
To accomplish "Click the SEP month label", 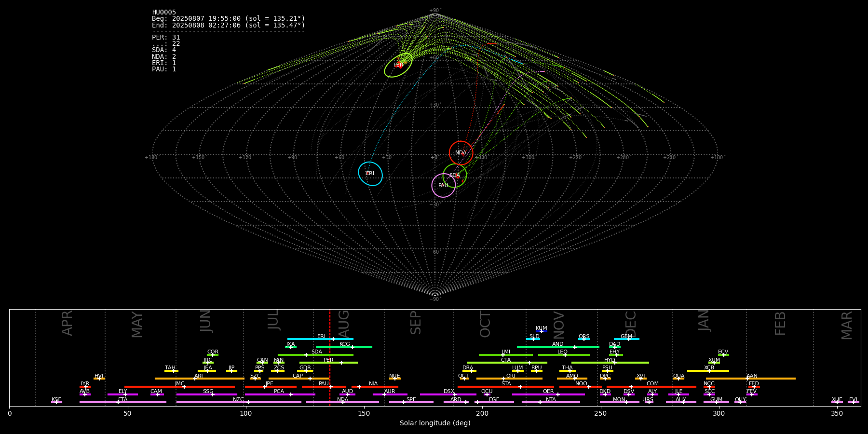I will 416,323.
